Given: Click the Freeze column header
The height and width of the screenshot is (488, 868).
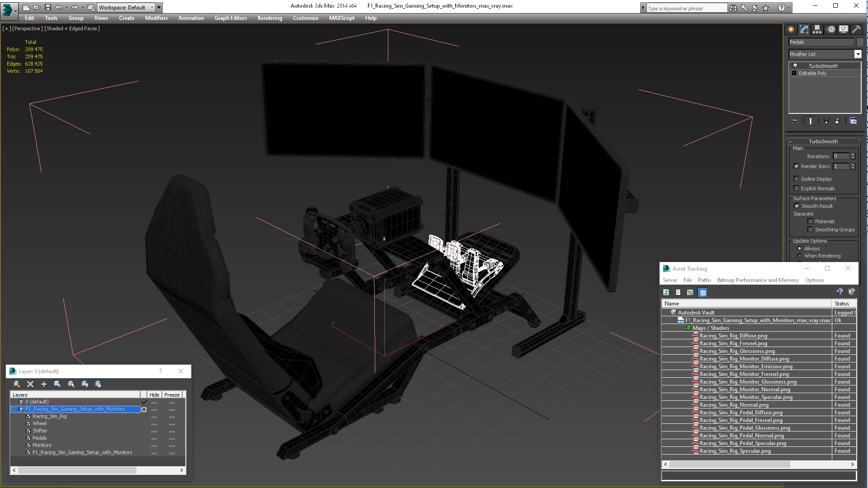Looking at the screenshot, I should pyautogui.click(x=172, y=395).
